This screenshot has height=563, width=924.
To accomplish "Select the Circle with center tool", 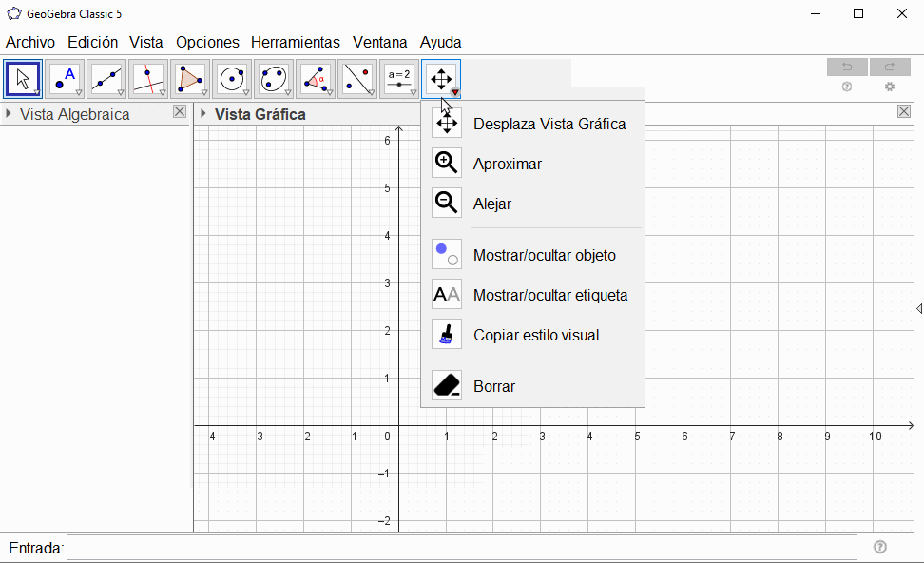I will coord(232,79).
